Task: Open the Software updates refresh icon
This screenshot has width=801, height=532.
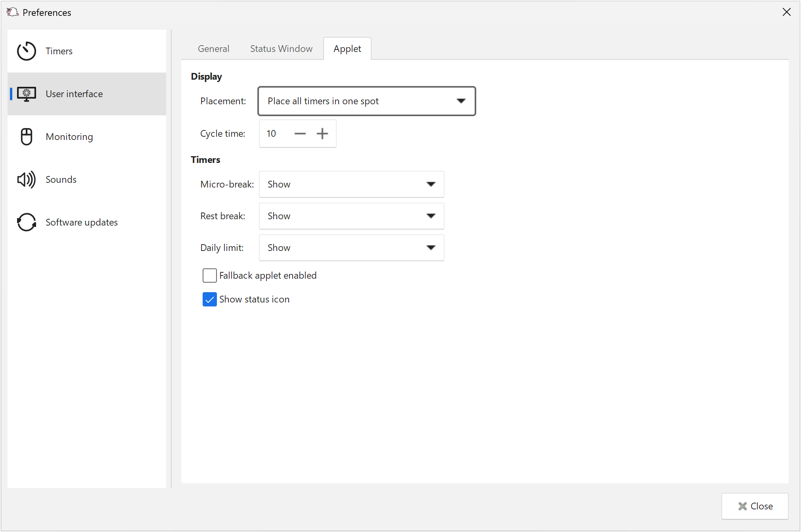Action: (x=27, y=222)
